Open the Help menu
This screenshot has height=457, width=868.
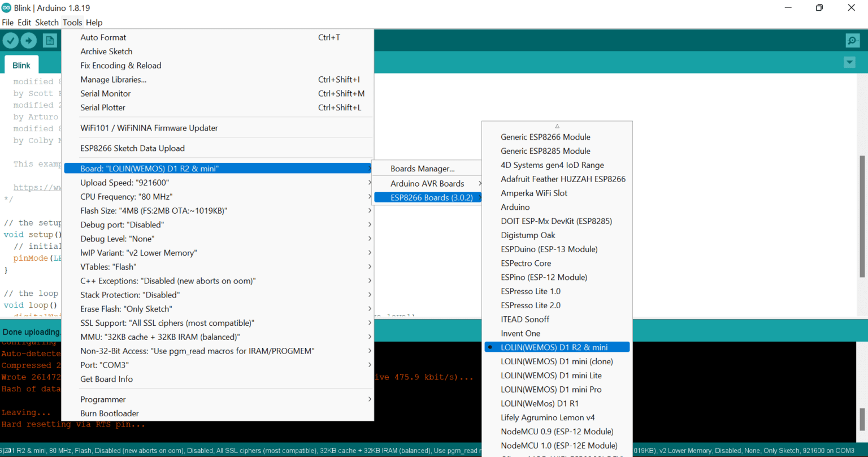[94, 23]
